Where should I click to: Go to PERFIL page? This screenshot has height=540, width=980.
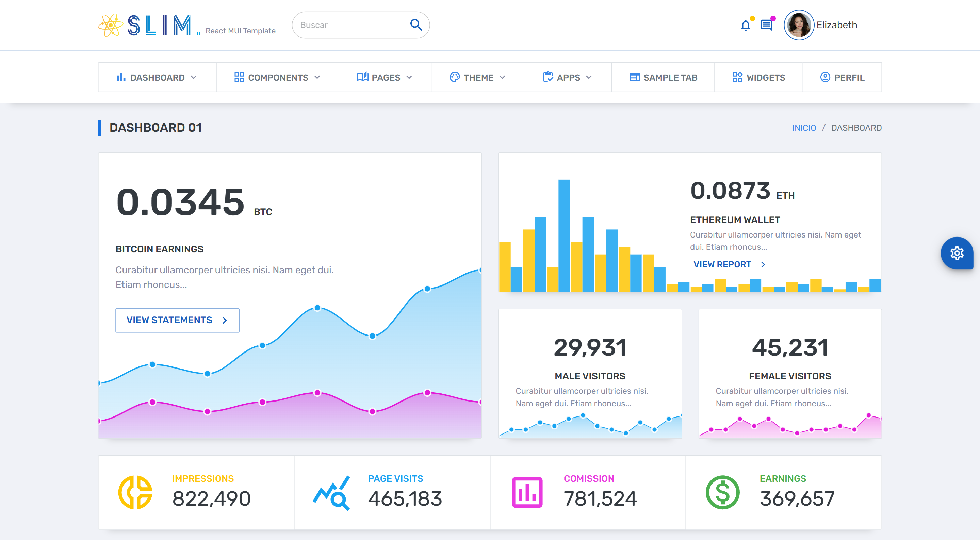842,77
